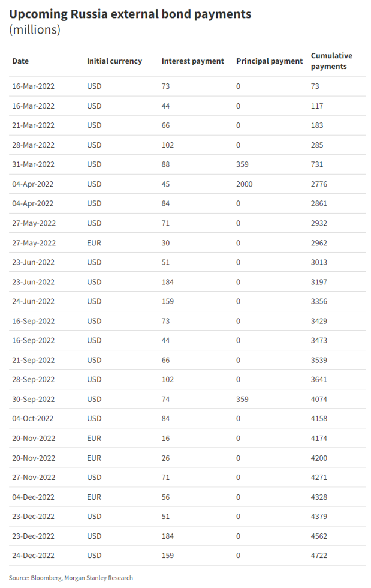The image size is (371, 588).
Task: Click the Bloomberg, Morgan Stanley Research source line
Action: coord(71,577)
